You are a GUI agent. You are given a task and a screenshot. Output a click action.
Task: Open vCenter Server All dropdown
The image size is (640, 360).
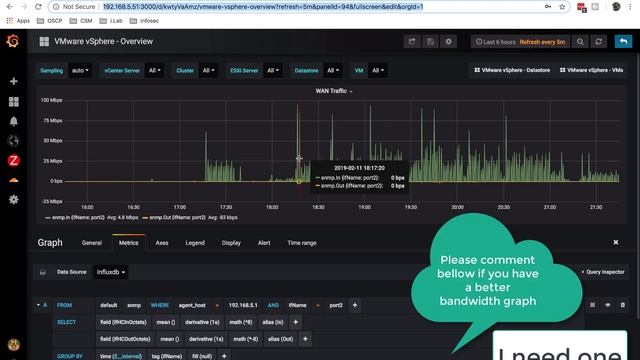(154, 71)
